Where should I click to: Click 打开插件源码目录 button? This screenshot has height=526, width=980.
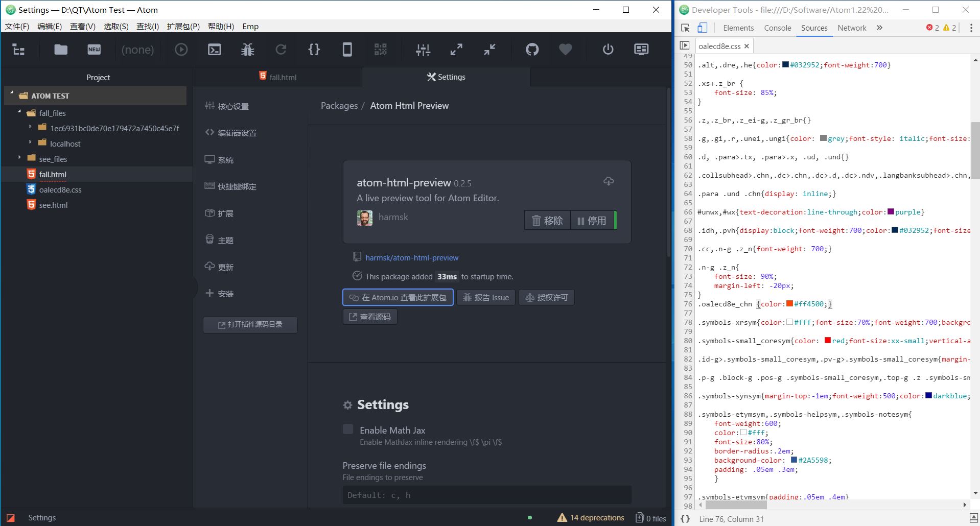250,325
